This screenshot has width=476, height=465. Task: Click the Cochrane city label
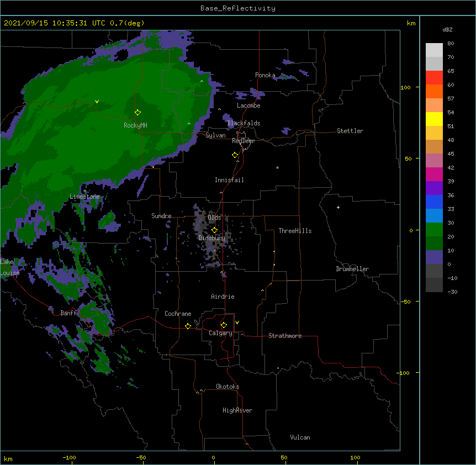click(x=178, y=314)
